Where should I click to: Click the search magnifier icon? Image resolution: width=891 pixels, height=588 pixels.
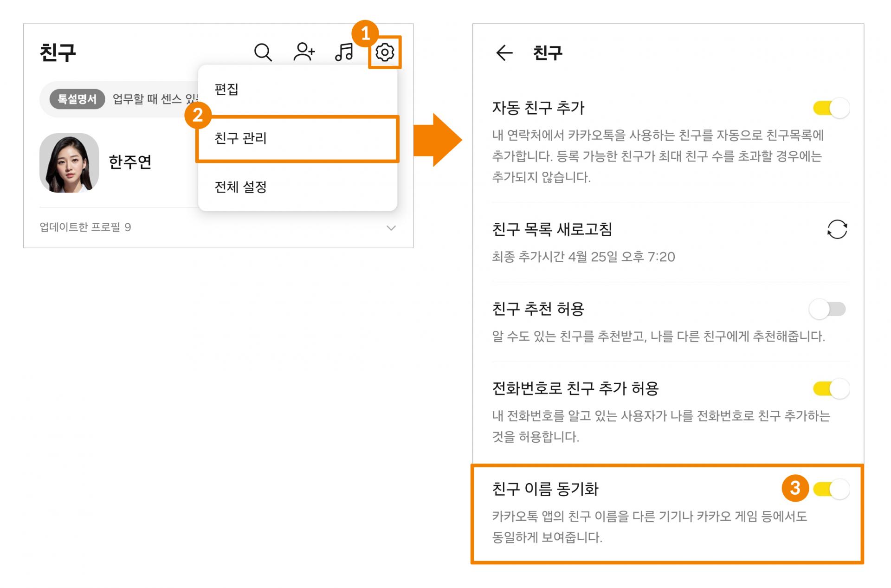pos(263,52)
